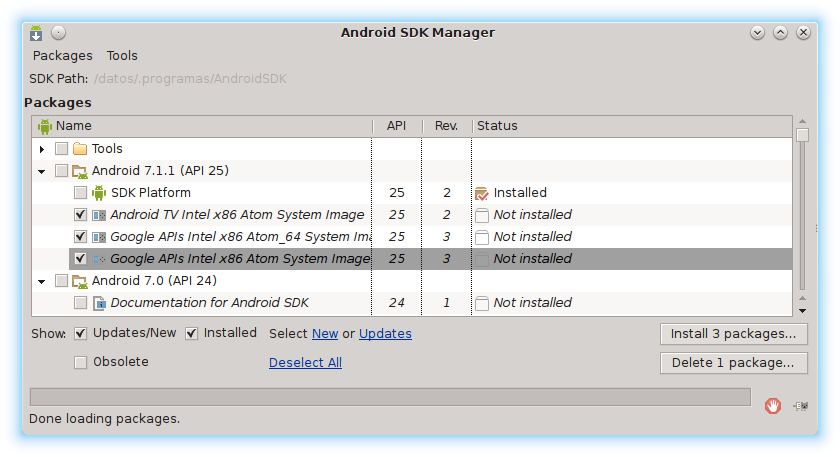
Task: Click the package list scrollbar thumb
Action: point(802,134)
